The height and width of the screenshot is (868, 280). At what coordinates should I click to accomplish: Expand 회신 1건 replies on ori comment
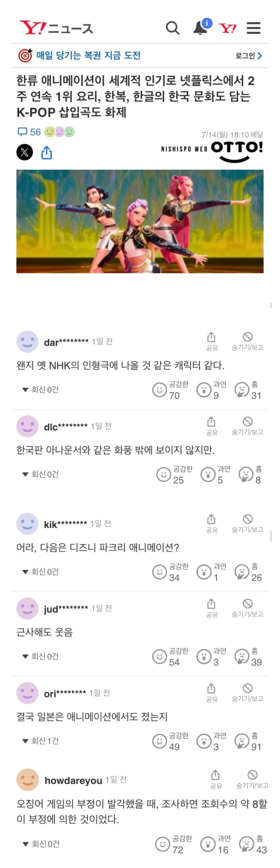tap(40, 741)
